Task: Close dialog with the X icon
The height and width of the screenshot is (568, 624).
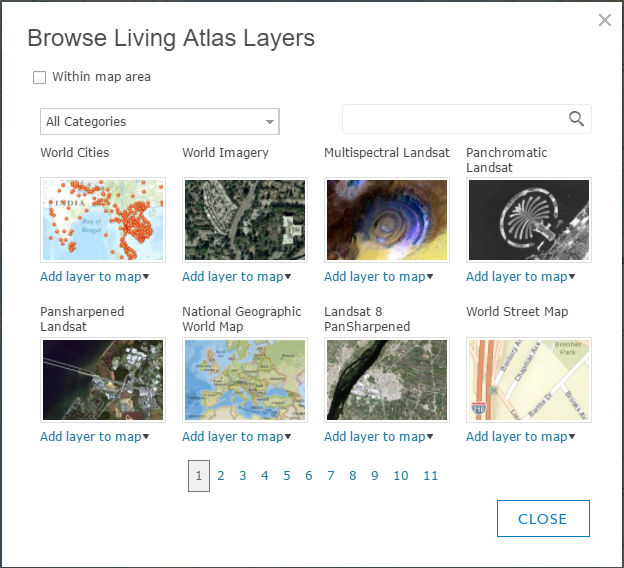Action: click(x=605, y=20)
